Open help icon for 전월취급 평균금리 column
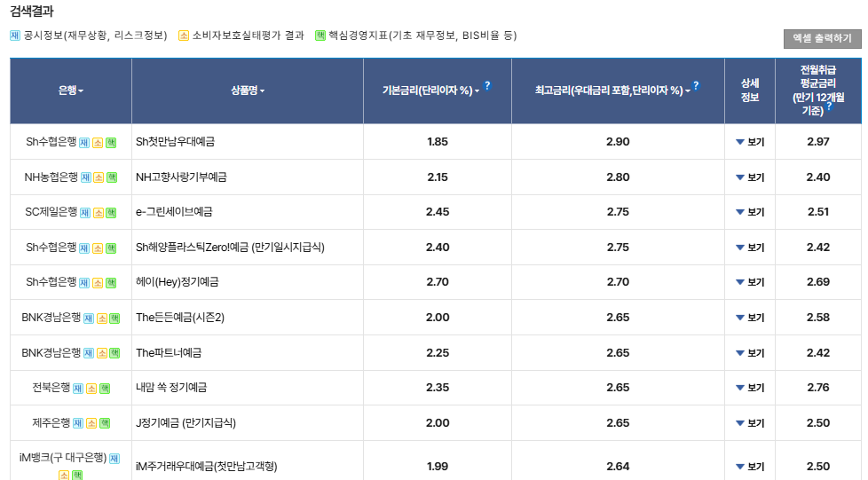Screen dimensions: 868x480 coord(829,106)
